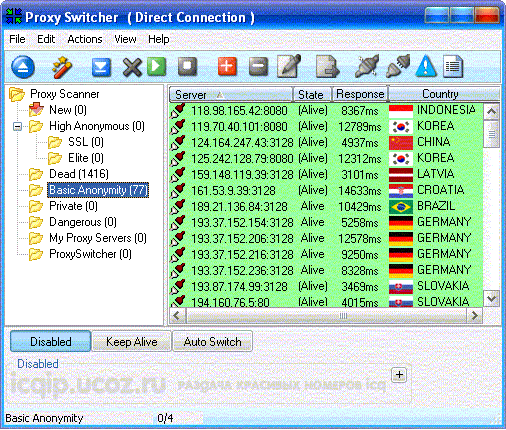
Task: Click the blue download proxy list icon
Action: pyautogui.click(x=101, y=67)
